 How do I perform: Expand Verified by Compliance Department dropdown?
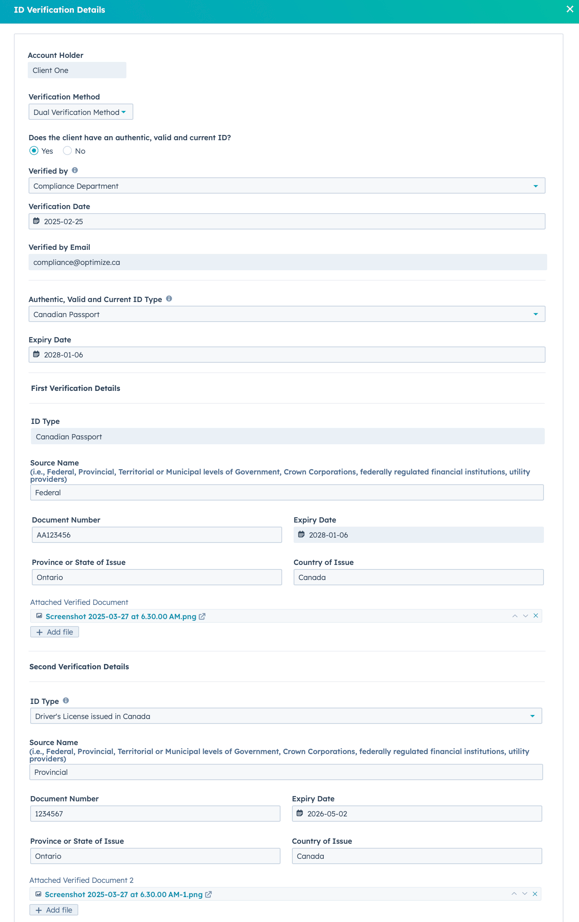[287, 186]
